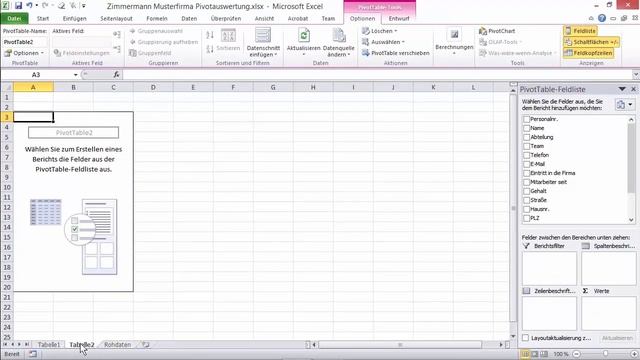Open Quick Access Toolbar customize dropdown
Screen dimensions: 640x360
click(x=84, y=6)
